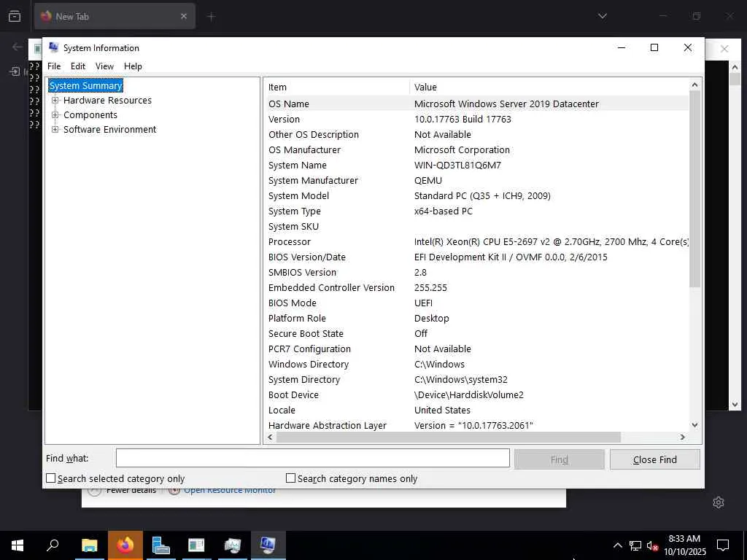
Task: Click the Find button
Action: coord(560,459)
